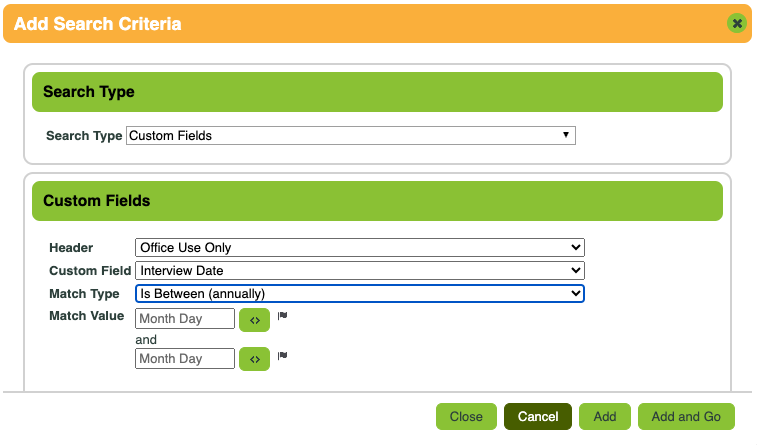Click the green arrows button beside second Month Day
This screenshot has width=757, height=445.
coord(254,359)
